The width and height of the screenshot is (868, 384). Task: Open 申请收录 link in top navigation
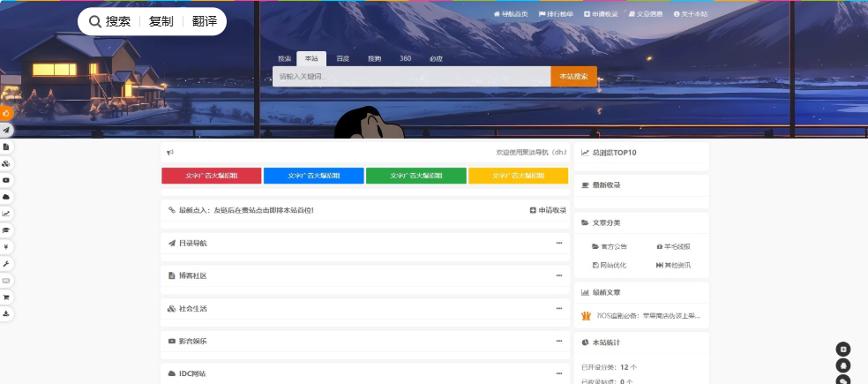click(601, 14)
